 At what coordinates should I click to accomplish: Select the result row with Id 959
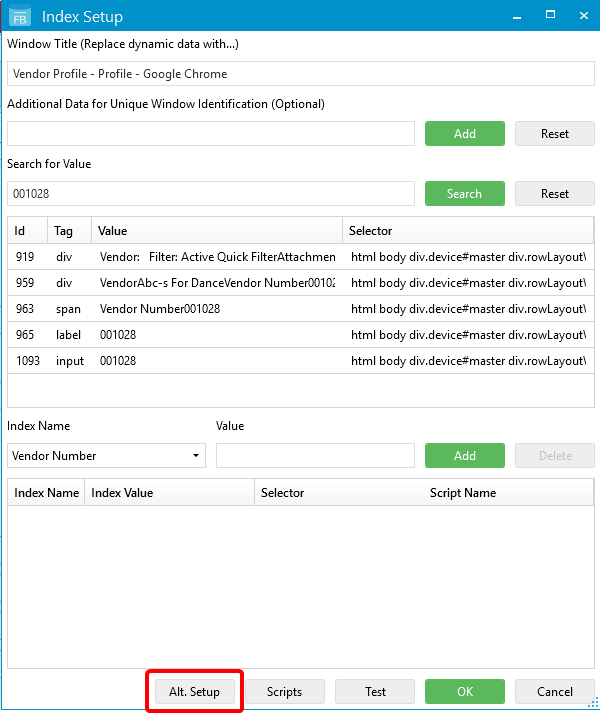click(301, 283)
